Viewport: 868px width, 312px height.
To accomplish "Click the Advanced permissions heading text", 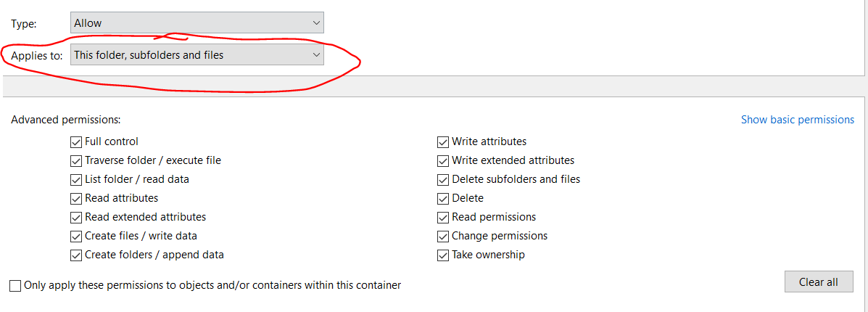I will coord(66,120).
